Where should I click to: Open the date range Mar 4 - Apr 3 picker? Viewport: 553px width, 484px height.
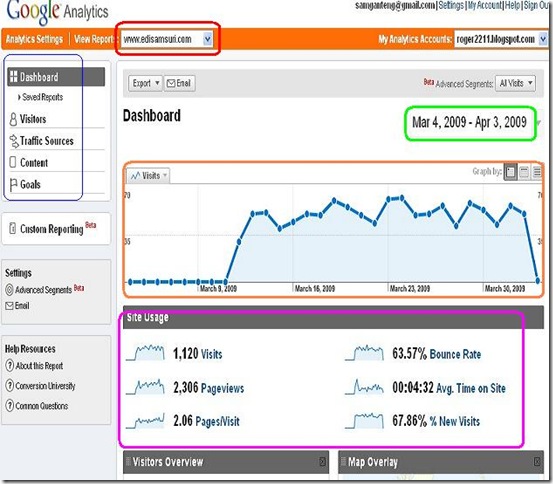[469, 123]
